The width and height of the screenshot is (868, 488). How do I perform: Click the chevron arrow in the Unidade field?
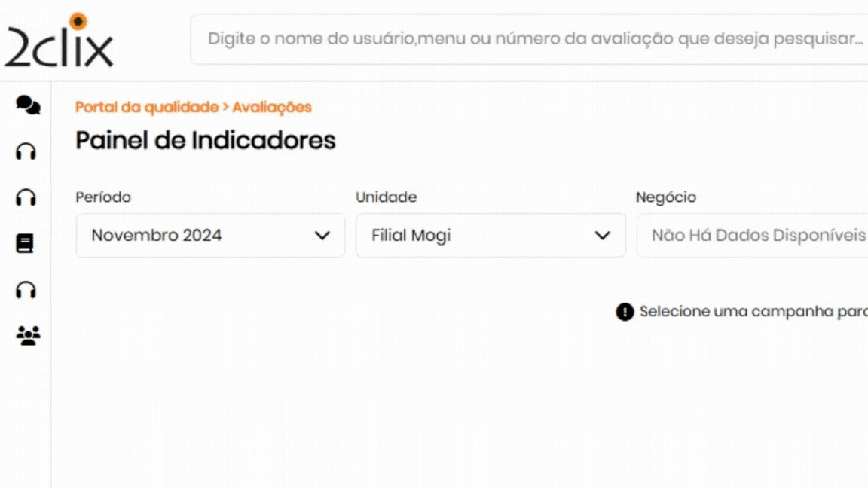coord(602,236)
